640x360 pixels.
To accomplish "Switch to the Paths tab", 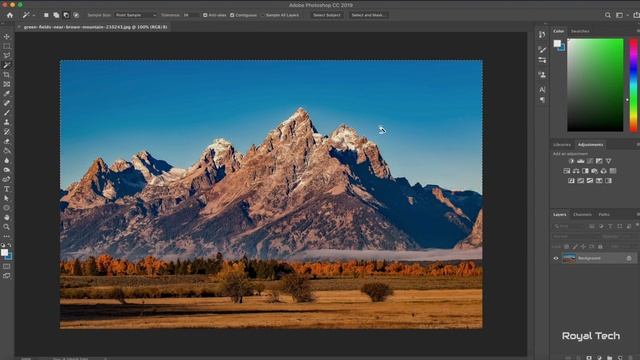I will [x=604, y=215].
